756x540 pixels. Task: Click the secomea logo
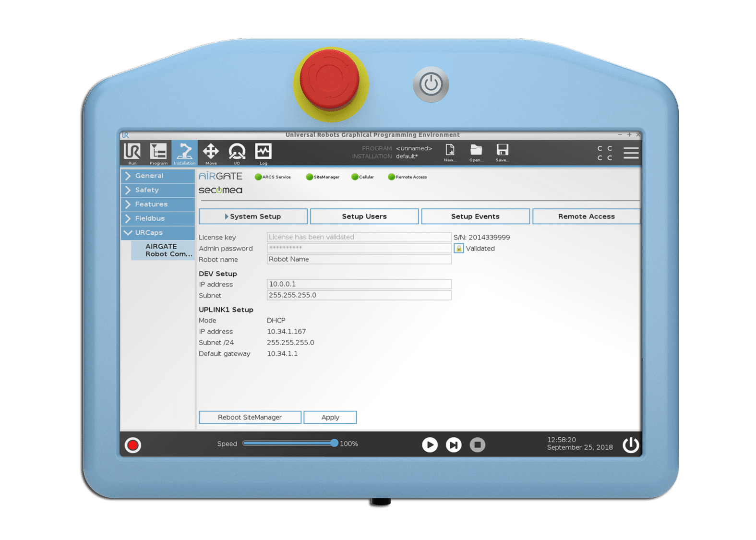tap(221, 190)
